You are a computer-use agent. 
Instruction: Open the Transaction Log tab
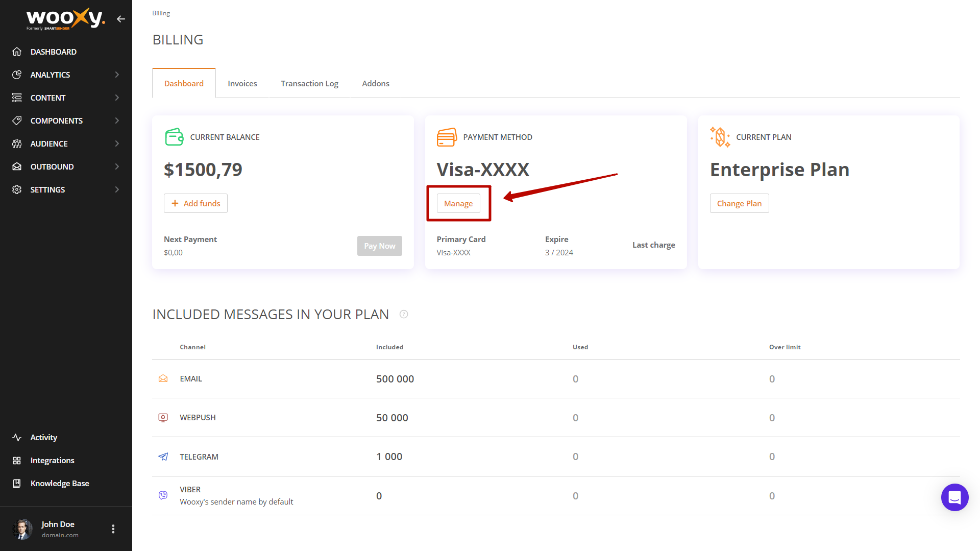click(x=309, y=83)
